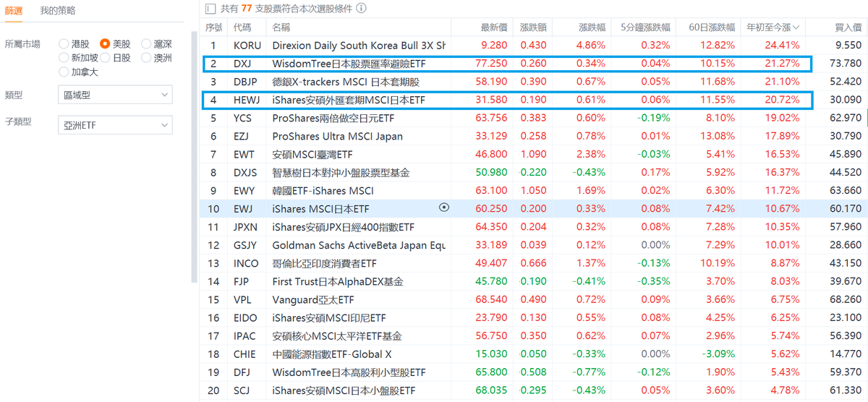Sort by the 買入價 column header
This screenshot has height=402, width=868.
click(x=848, y=27)
